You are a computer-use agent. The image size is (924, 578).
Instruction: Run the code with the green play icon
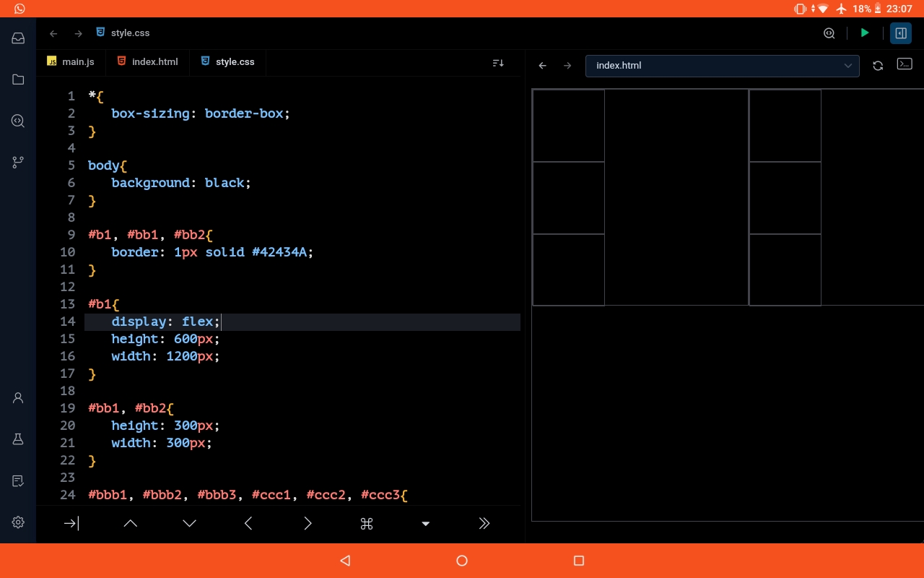[x=865, y=33]
